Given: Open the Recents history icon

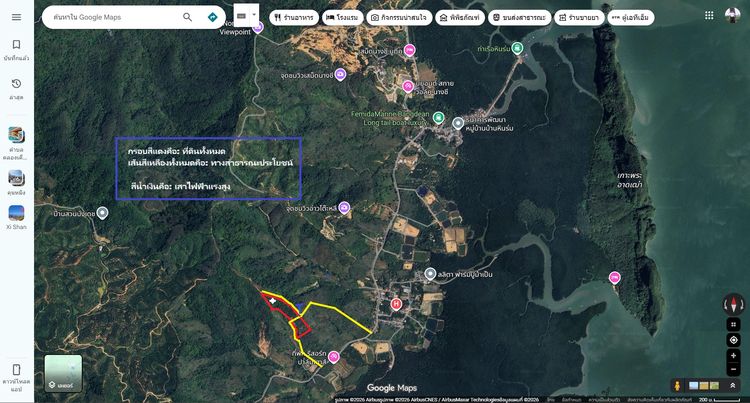Looking at the screenshot, I should point(16,84).
